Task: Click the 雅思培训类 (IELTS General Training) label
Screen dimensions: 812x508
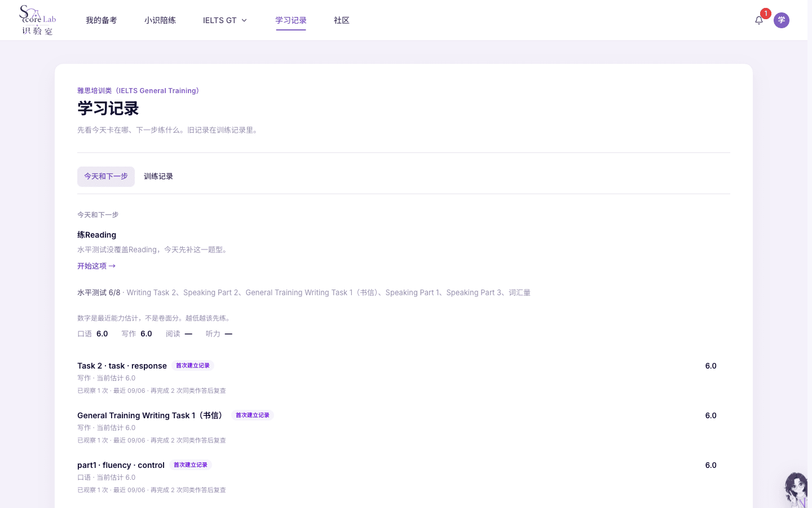Action: (x=138, y=91)
